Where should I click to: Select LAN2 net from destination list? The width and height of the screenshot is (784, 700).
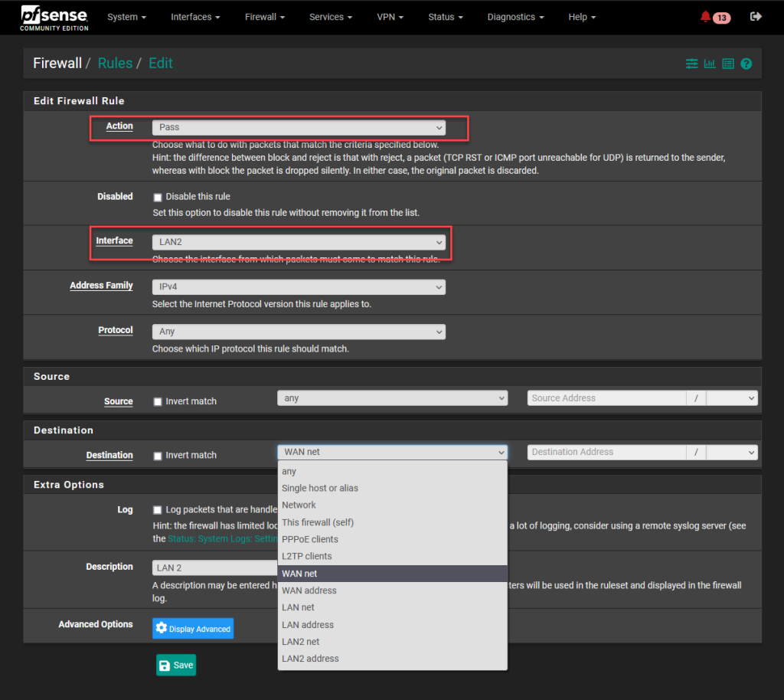(301, 642)
